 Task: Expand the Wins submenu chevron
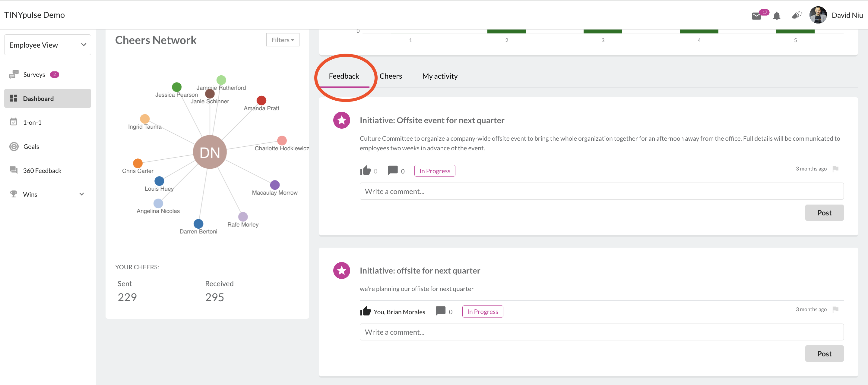point(81,194)
